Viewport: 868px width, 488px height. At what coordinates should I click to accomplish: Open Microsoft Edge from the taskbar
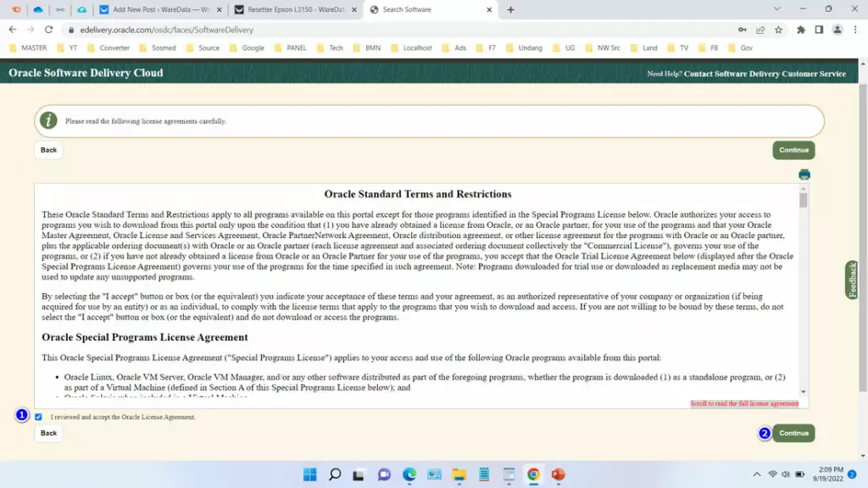[x=409, y=474]
